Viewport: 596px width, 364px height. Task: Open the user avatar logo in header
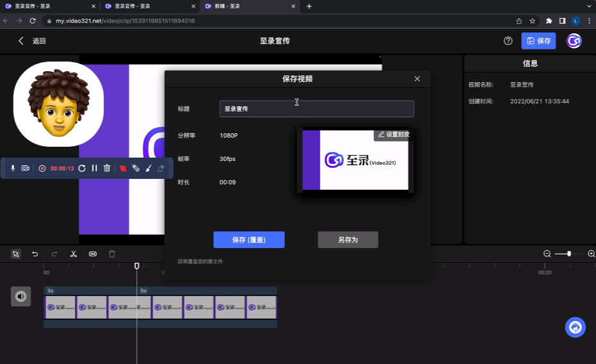tap(574, 41)
